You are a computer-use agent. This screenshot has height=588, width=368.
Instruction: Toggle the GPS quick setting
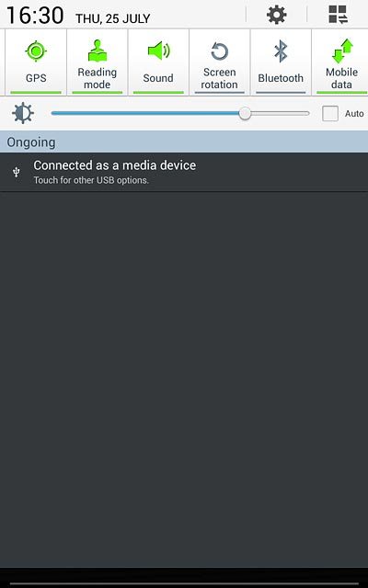click(x=36, y=62)
